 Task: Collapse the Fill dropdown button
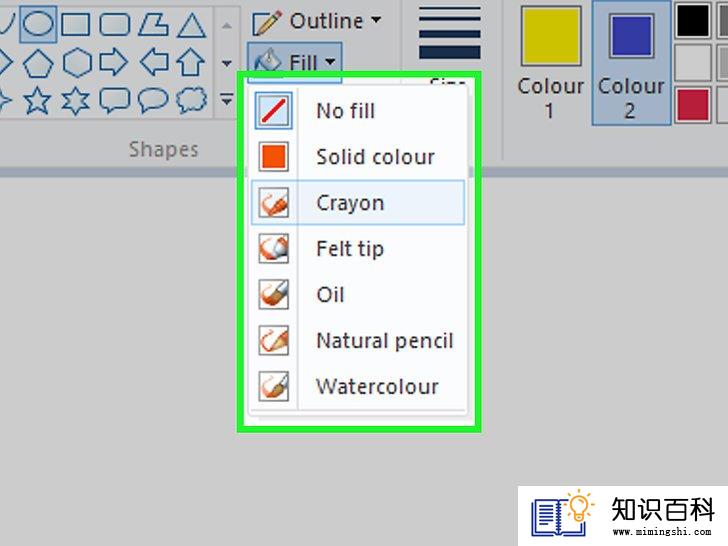click(x=295, y=62)
